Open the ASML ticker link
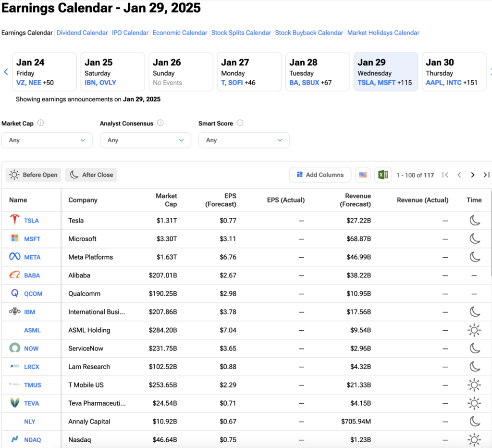The width and height of the screenshot is (492, 448). (x=32, y=330)
